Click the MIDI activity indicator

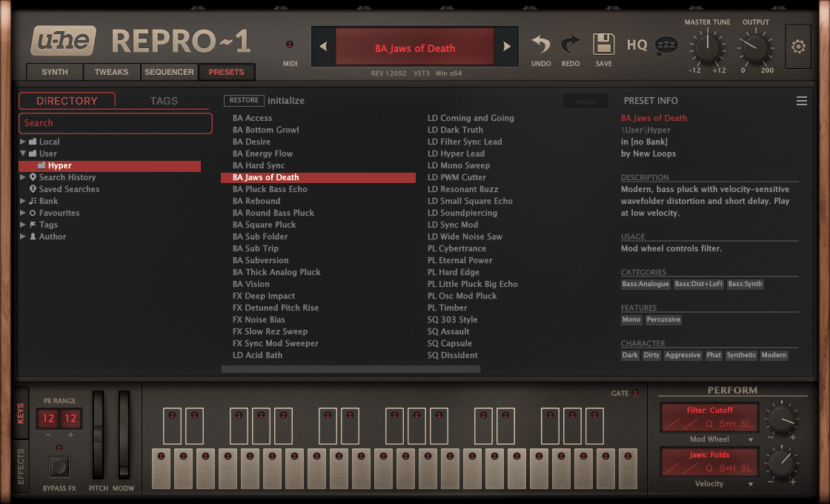tap(290, 44)
